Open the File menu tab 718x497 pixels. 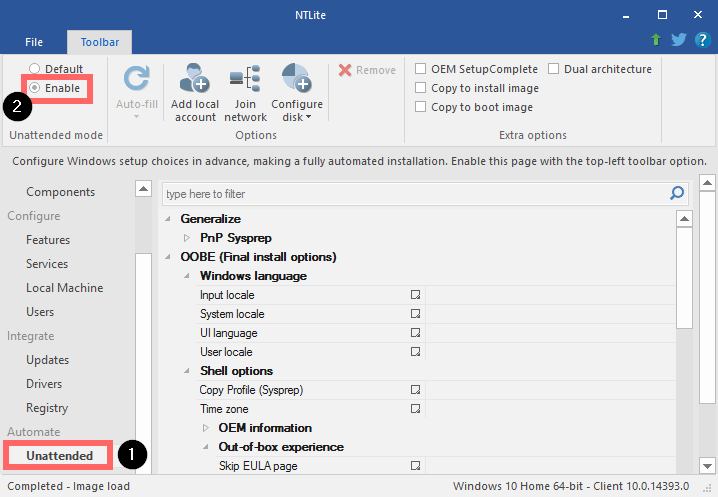(x=34, y=42)
